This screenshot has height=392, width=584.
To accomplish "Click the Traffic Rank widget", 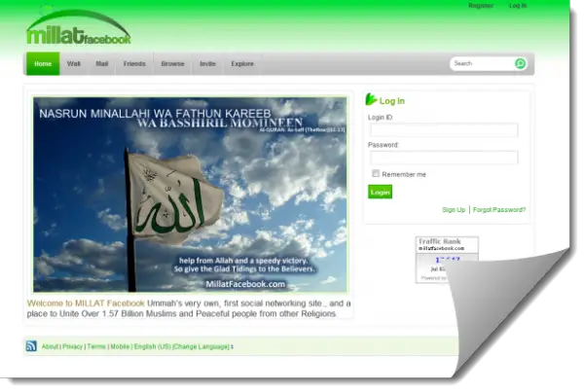I will click(447, 260).
